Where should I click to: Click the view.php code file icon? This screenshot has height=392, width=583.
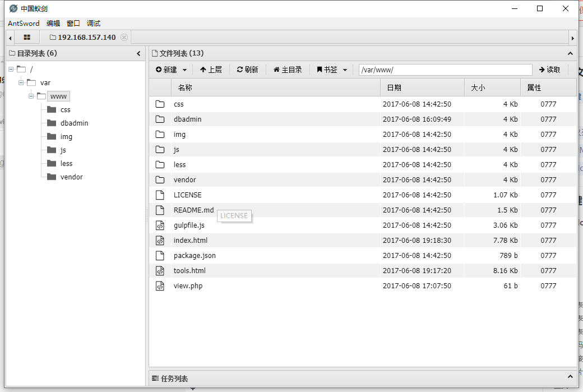point(160,285)
